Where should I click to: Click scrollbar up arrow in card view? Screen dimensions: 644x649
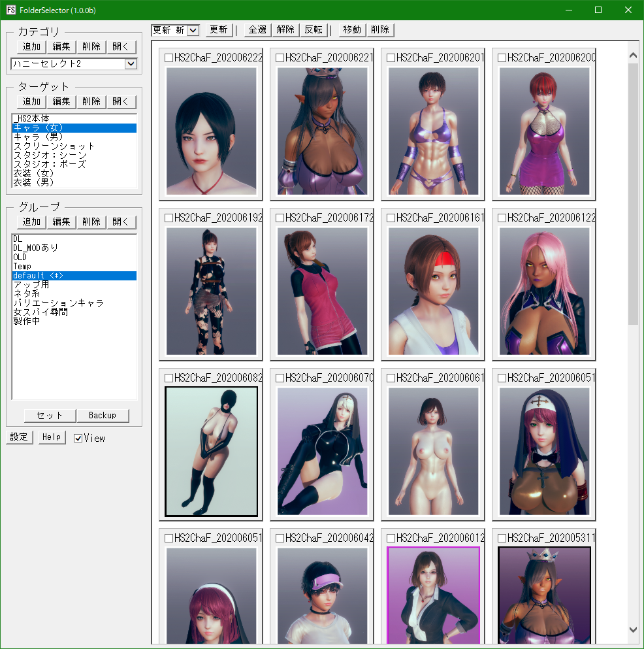point(633,55)
